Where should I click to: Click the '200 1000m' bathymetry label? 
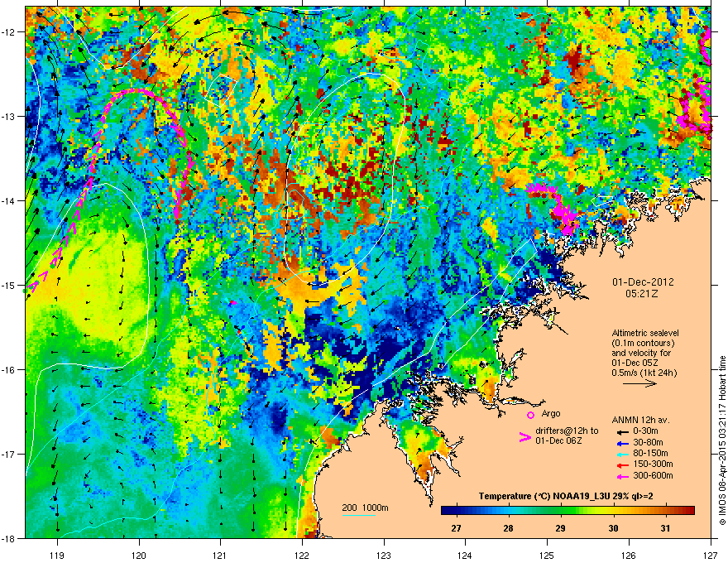366,508
